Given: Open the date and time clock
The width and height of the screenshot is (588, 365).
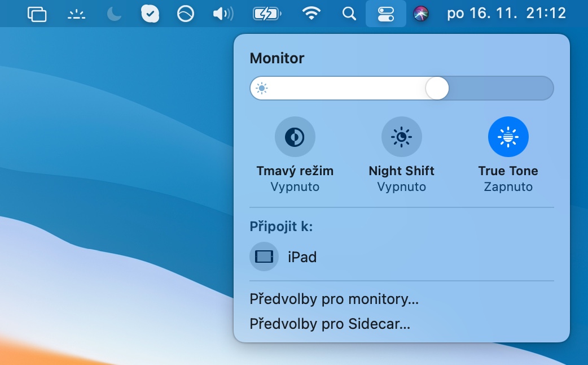Looking at the screenshot, I should tap(506, 14).
